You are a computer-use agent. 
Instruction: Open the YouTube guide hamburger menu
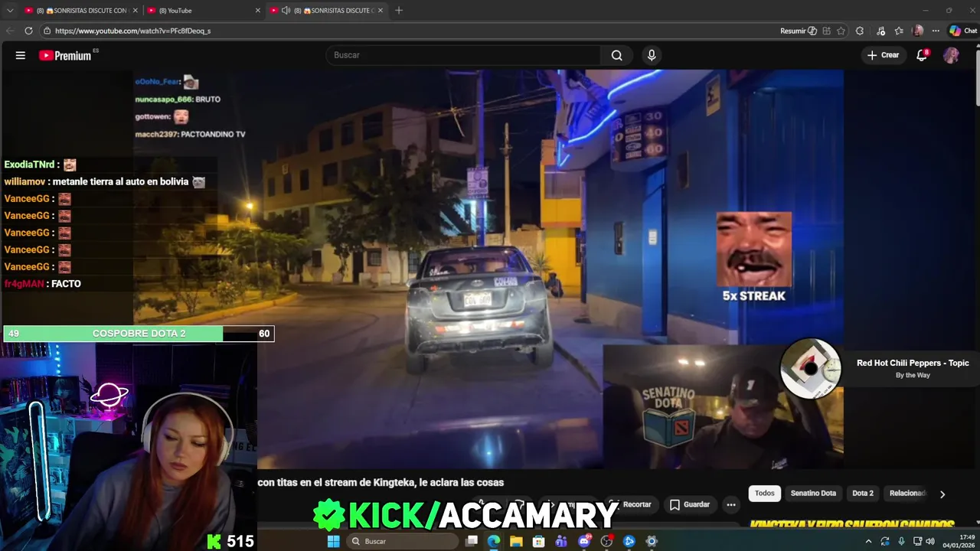[21, 55]
